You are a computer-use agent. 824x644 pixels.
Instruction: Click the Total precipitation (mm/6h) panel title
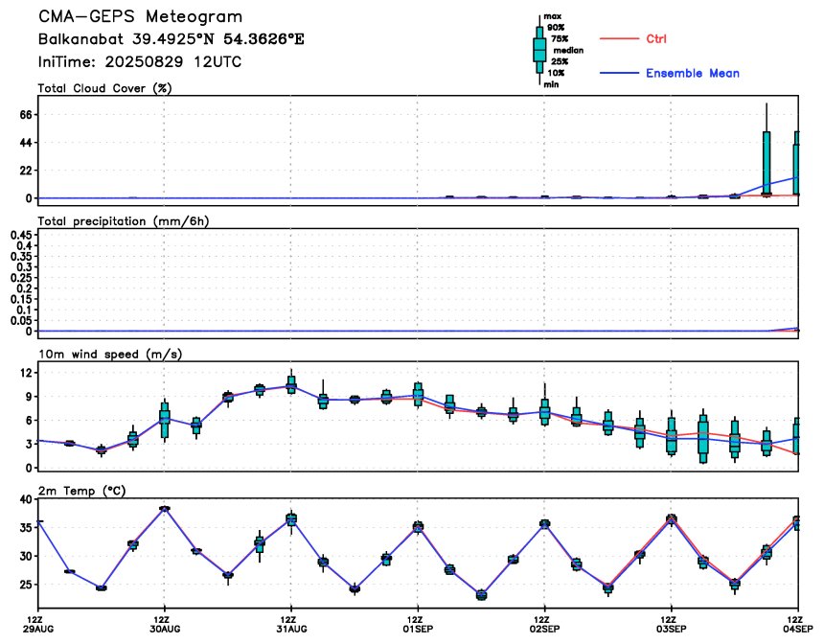124,221
